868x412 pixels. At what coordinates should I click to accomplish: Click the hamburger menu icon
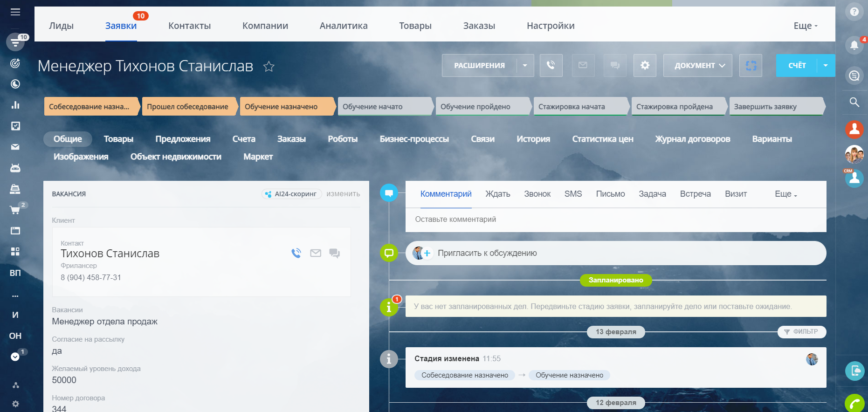click(x=15, y=12)
